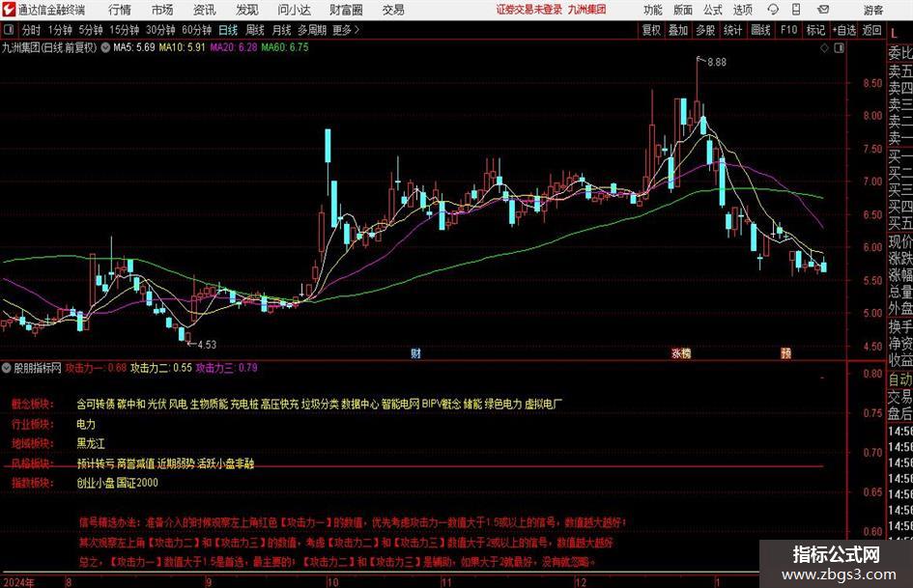Open the 市场 menu
913x588 pixels.
162,10
